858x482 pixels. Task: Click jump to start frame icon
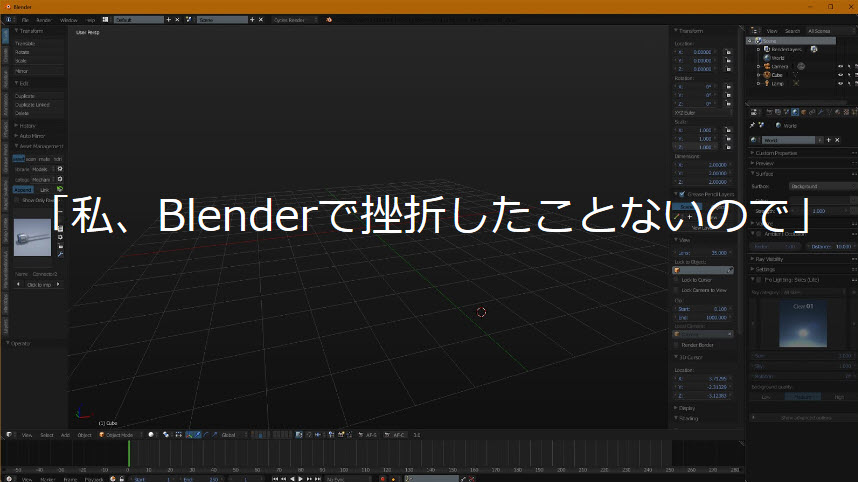[x=275, y=479]
